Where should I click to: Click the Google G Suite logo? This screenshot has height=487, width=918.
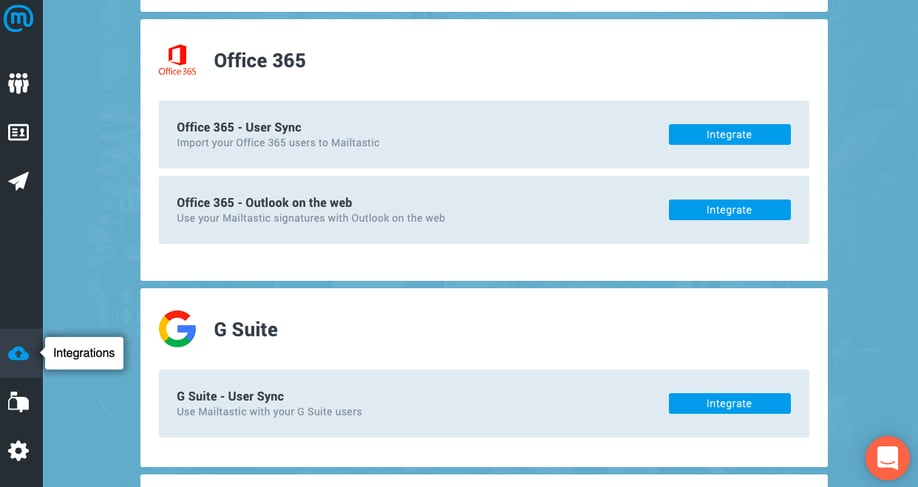point(177,329)
